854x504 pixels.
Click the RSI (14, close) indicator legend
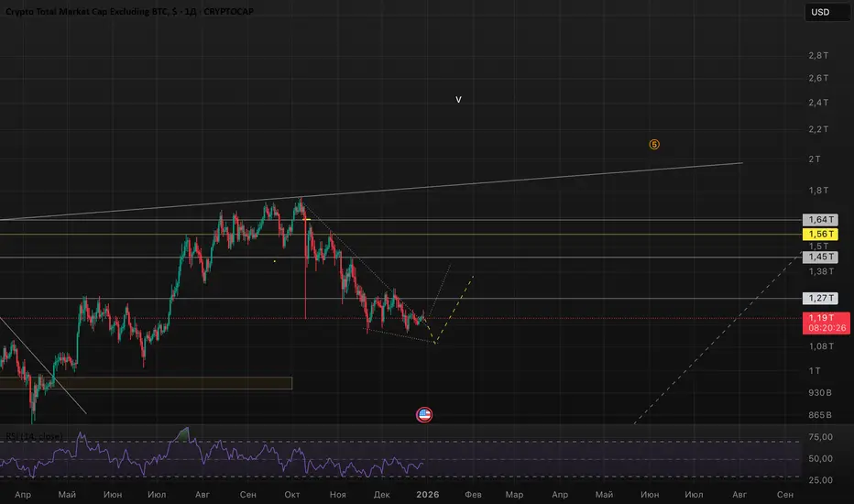(x=34, y=436)
